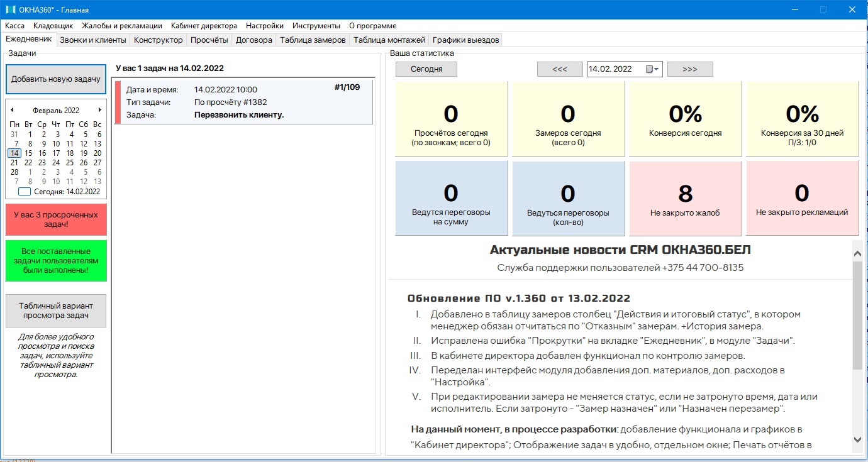Click the news scrollbar up arrow

857,253
